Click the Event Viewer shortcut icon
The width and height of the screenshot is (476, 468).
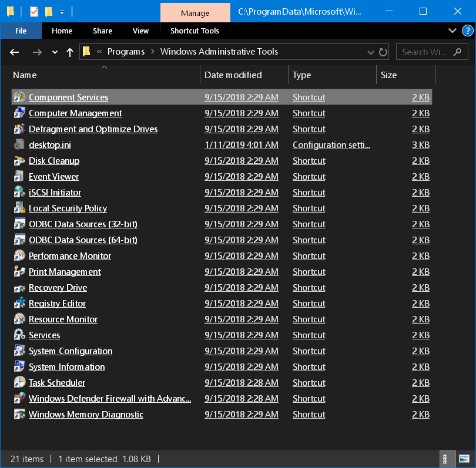tap(19, 176)
